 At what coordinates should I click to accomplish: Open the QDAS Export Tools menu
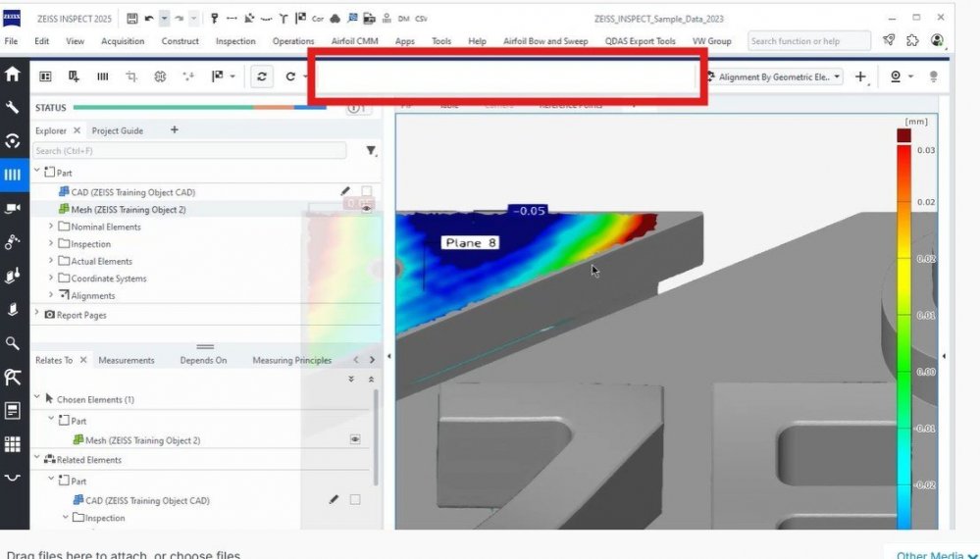pyautogui.click(x=640, y=41)
